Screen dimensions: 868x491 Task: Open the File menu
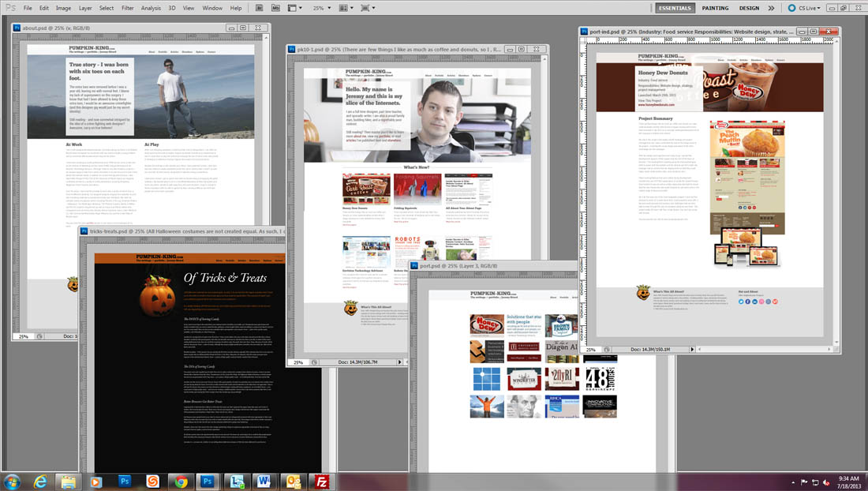[x=28, y=8]
